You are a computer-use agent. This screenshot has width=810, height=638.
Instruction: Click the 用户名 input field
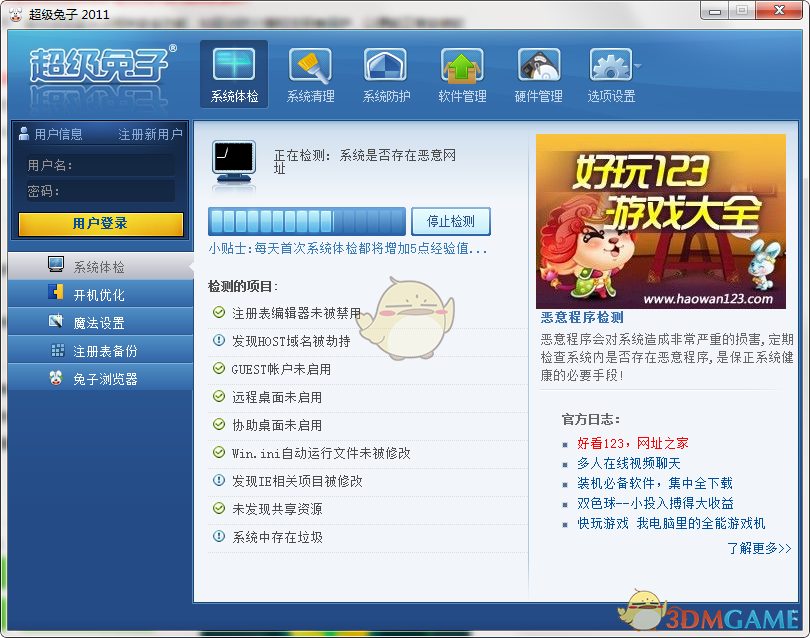point(101,165)
